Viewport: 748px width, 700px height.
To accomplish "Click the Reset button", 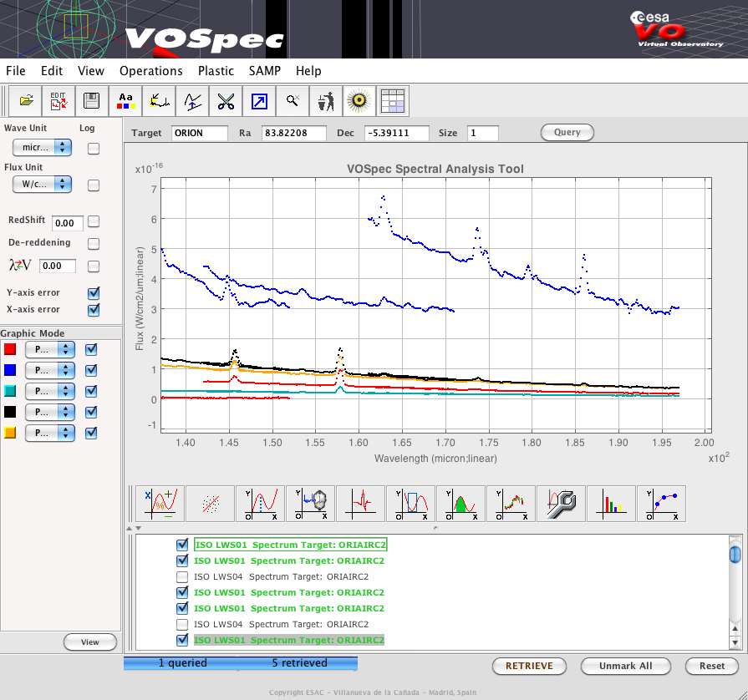I will [x=712, y=666].
